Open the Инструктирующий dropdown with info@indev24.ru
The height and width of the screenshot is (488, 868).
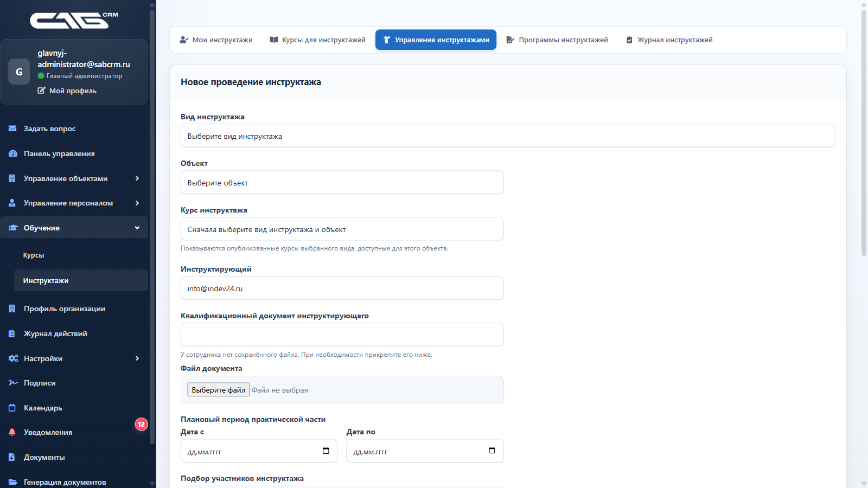coord(342,288)
